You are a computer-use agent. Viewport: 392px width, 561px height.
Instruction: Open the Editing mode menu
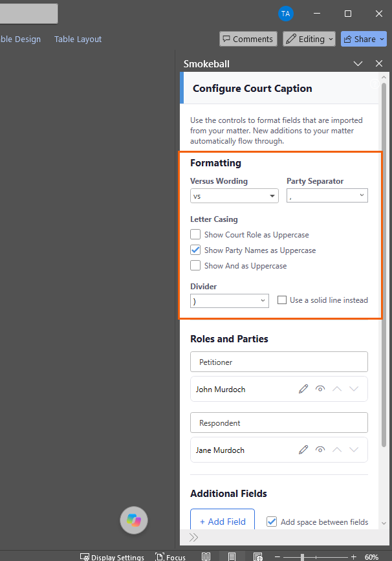point(309,39)
